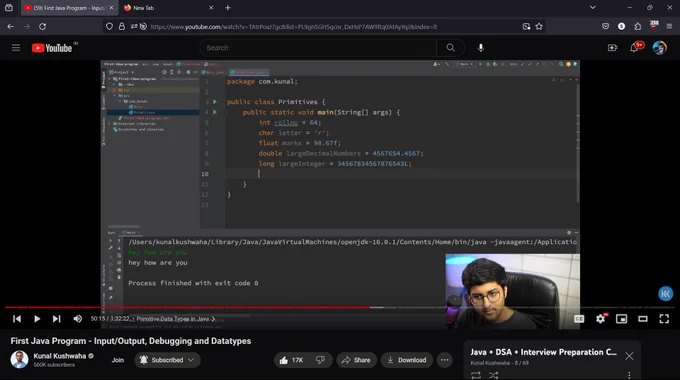This screenshot has width=680, height=380.
Task: Focus the YouTube search field
Action: click(319, 48)
